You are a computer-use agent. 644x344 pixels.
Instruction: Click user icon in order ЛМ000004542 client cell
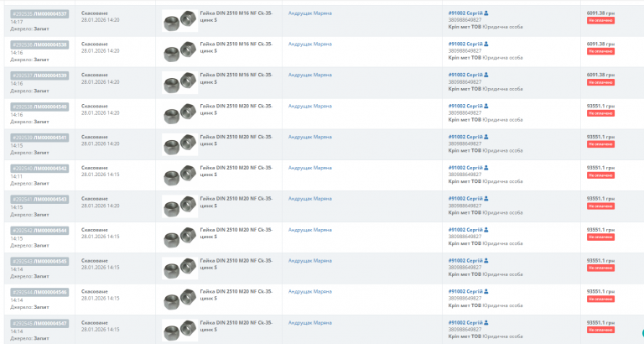pyautogui.click(x=486, y=168)
